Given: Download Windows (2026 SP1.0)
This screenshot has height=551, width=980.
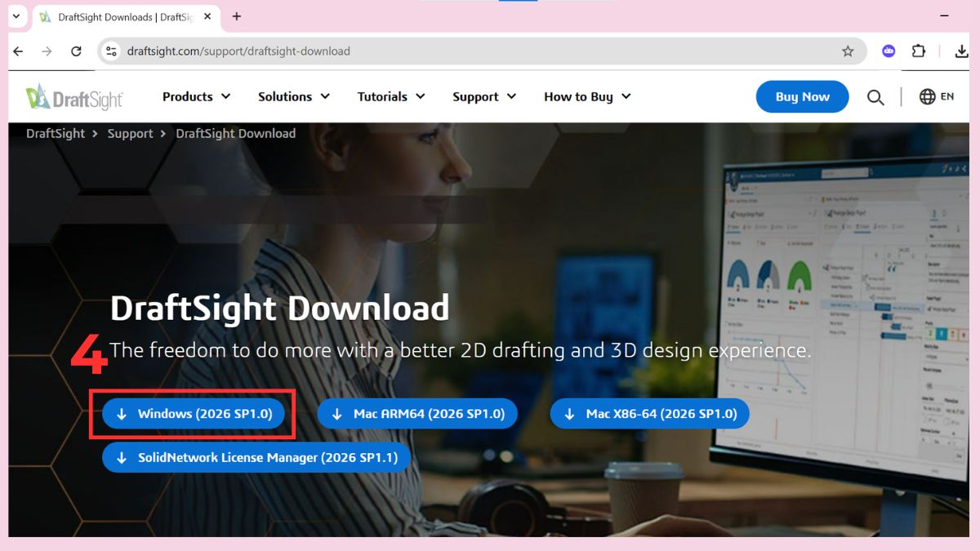Looking at the screenshot, I should click(193, 414).
